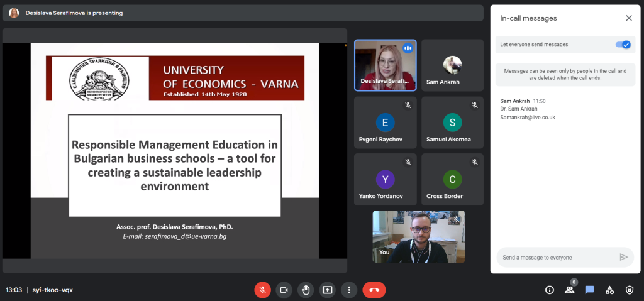Open the activities shapes icon
This screenshot has width=644, height=301.
(x=610, y=290)
